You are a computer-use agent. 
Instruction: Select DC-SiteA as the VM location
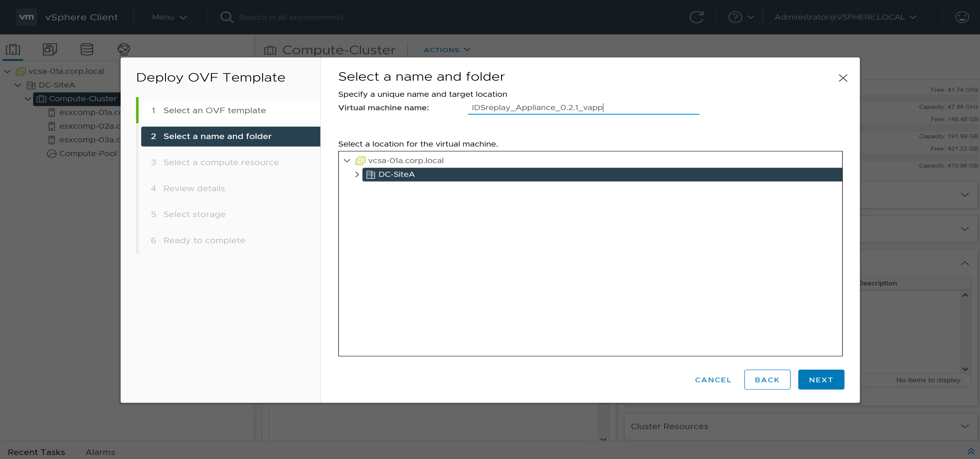[x=602, y=175]
